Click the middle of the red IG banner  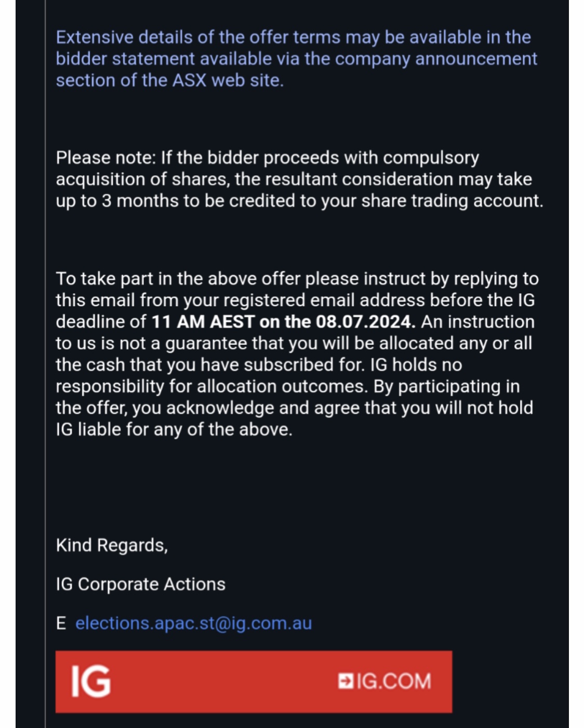(x=254, y=681)
